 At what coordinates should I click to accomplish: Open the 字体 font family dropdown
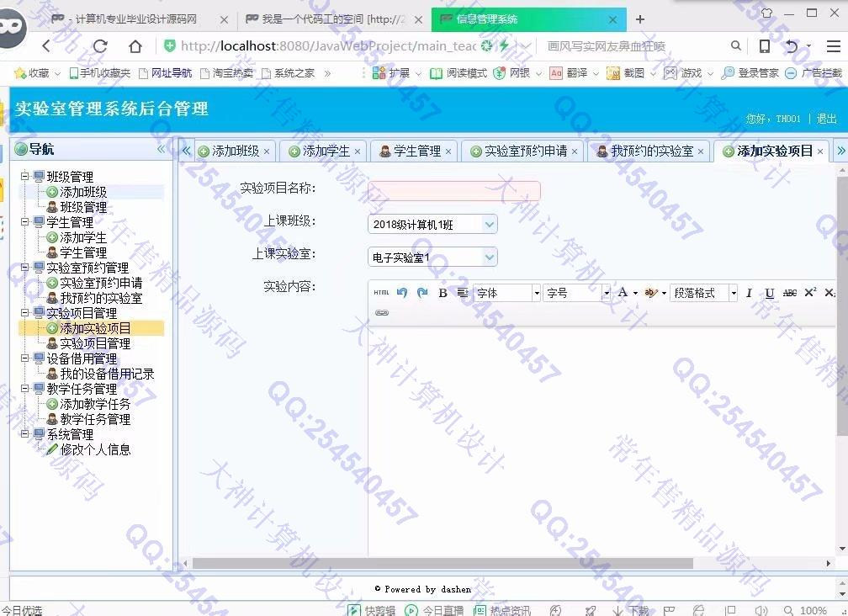click(506, 293)
